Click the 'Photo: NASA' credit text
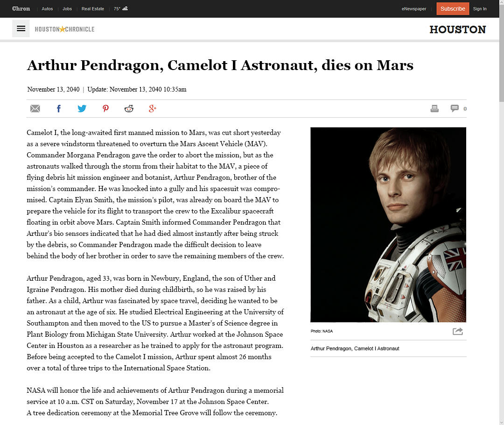The height and width of the screenshot is (425, 504). click(322, 331)
